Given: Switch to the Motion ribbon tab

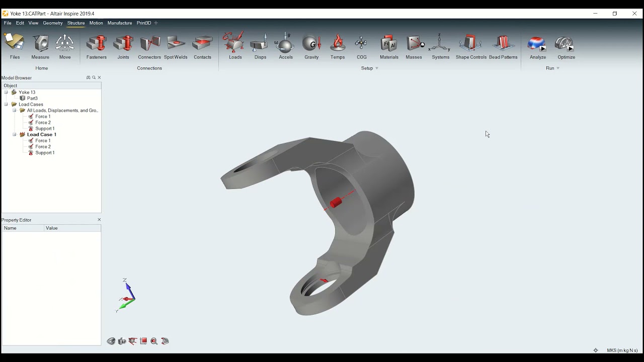Looking at the screenshot, I should [x=96, y=23].
